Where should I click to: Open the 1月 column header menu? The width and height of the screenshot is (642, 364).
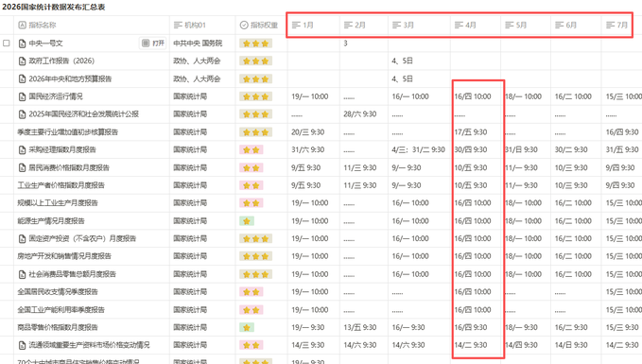(313, 25)
